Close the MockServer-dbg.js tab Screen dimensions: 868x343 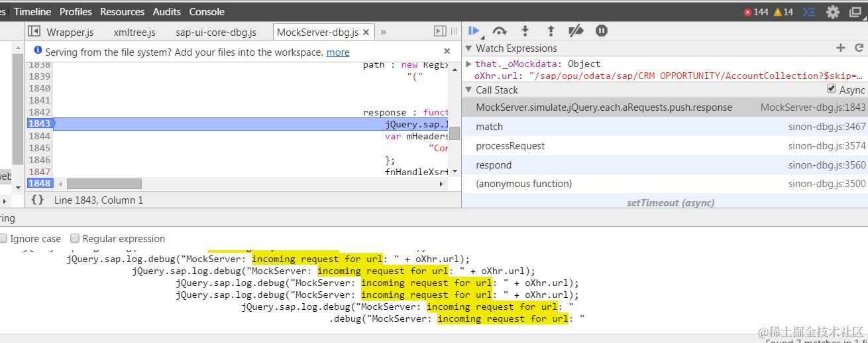(x=366, y=32)
